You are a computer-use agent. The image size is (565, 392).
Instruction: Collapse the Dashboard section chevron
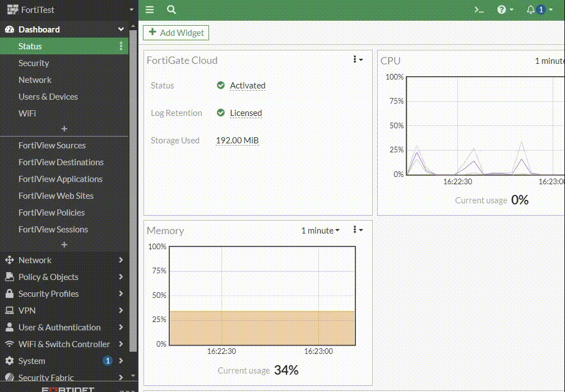pos(121,30)
